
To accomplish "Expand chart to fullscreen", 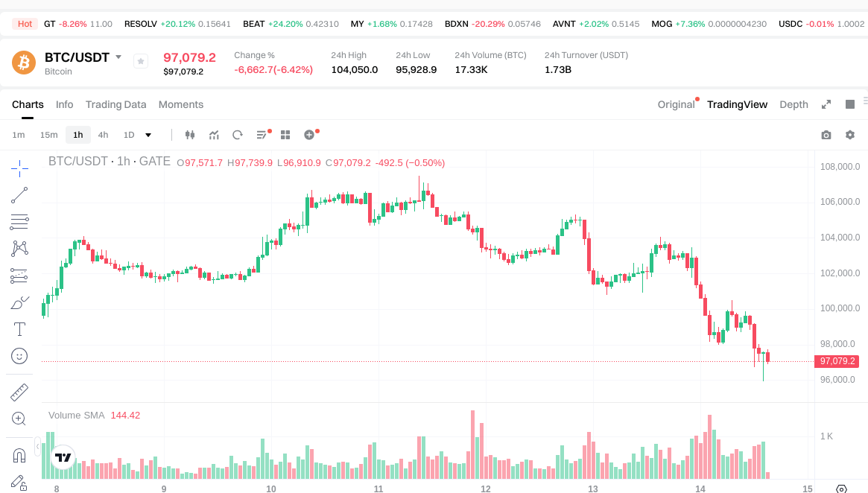I will [826, 104].
